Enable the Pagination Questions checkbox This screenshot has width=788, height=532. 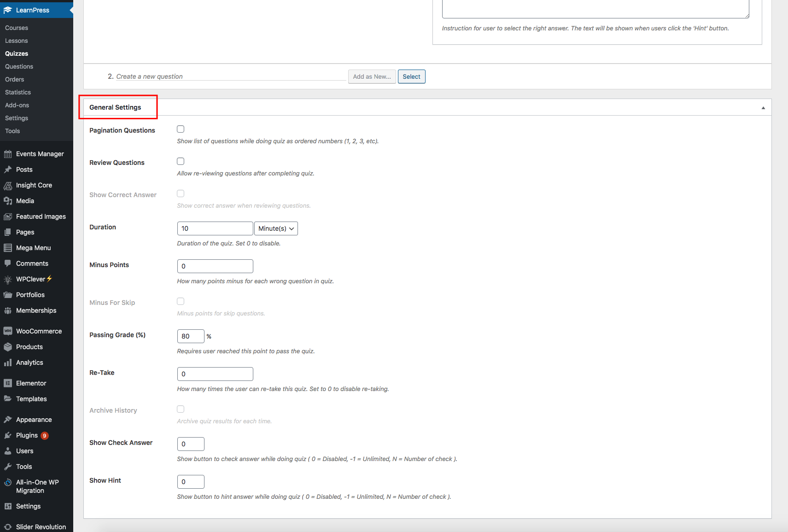pos(181,129)
